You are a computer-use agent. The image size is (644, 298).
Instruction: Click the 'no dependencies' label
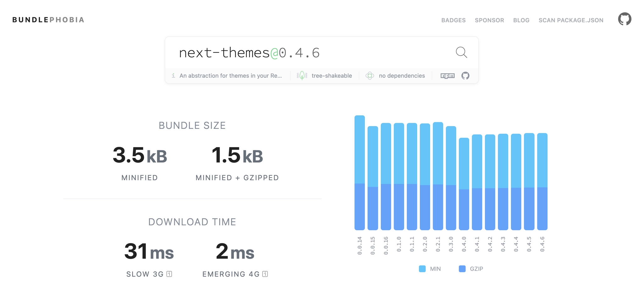(402, 76)
